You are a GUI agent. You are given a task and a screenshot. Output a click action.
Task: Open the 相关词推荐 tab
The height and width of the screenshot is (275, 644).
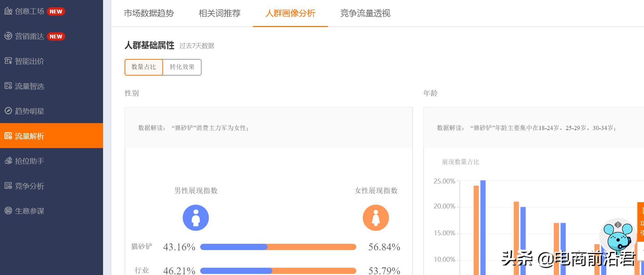[x=219, y=14]
